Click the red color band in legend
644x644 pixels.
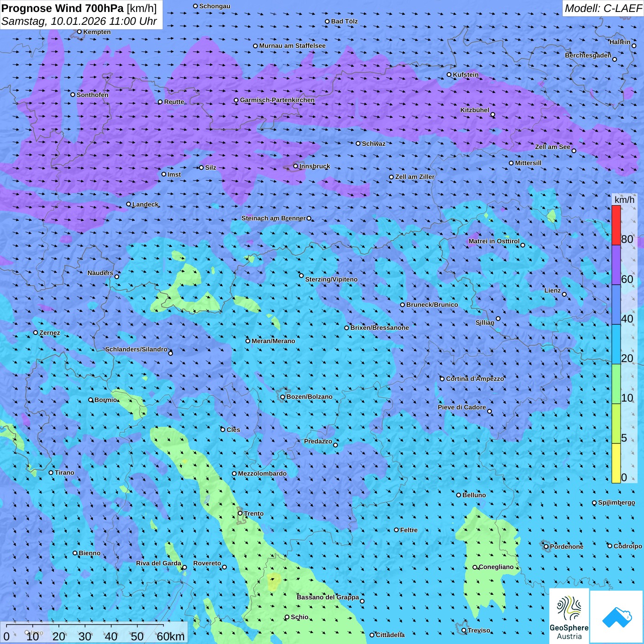coord(616,225)
